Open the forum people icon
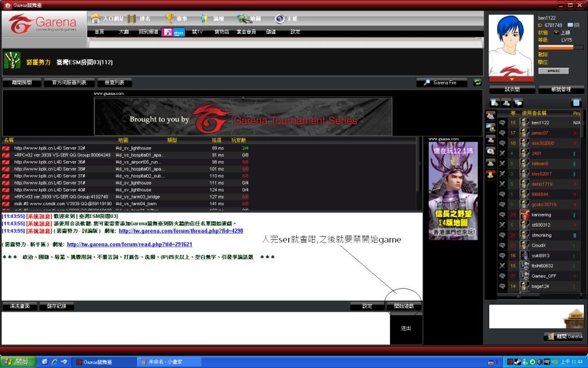 204,18
